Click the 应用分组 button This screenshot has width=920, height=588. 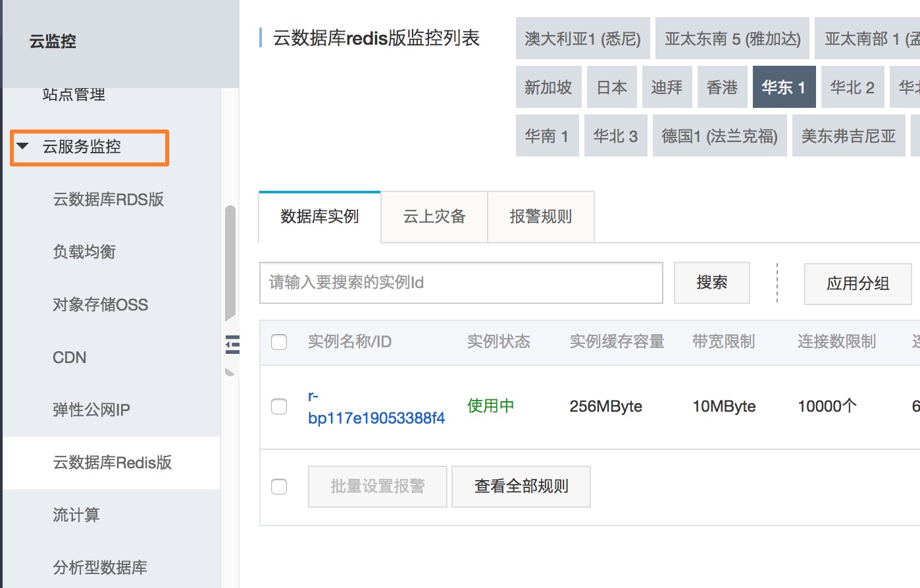857,283
